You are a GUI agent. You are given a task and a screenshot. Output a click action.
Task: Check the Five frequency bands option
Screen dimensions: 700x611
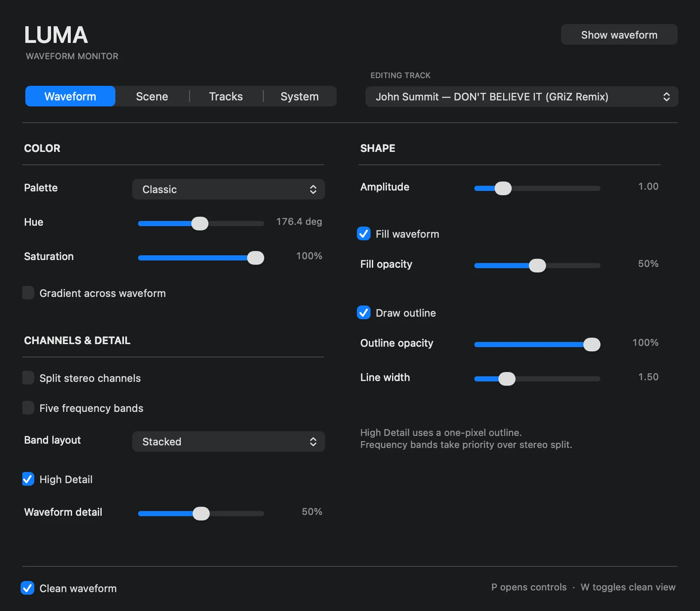point(28,408)
